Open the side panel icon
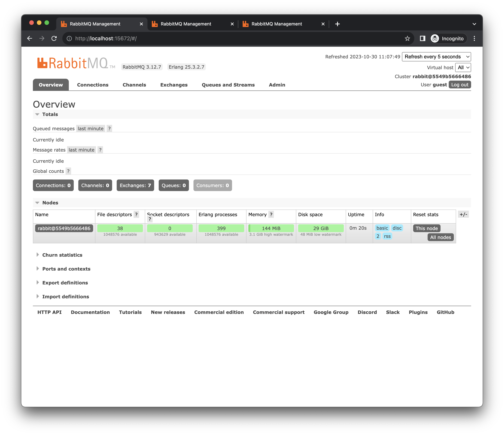This screenshot has height=435, width=504. pyautogui.click(x=423, y=38)
